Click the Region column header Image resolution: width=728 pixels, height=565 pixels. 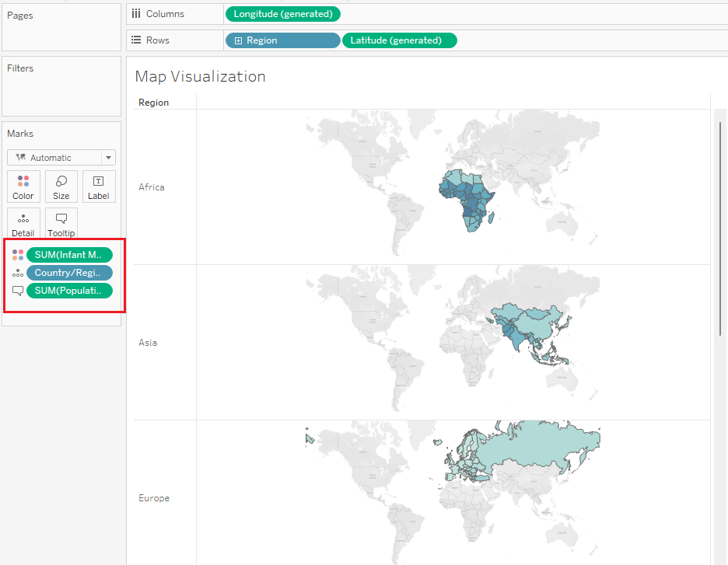pos(153,103)
